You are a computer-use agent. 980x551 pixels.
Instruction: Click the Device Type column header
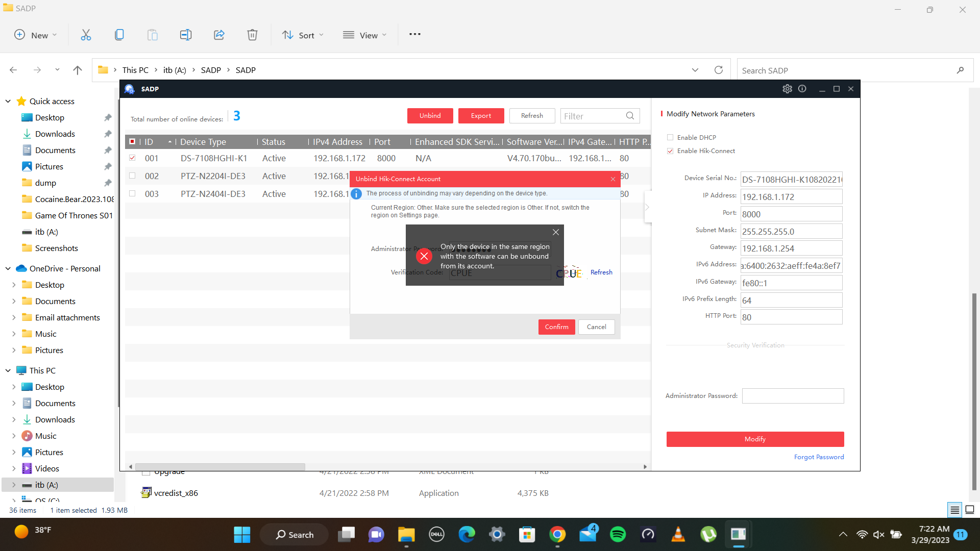pyautogui.click(x=203, y=142)
